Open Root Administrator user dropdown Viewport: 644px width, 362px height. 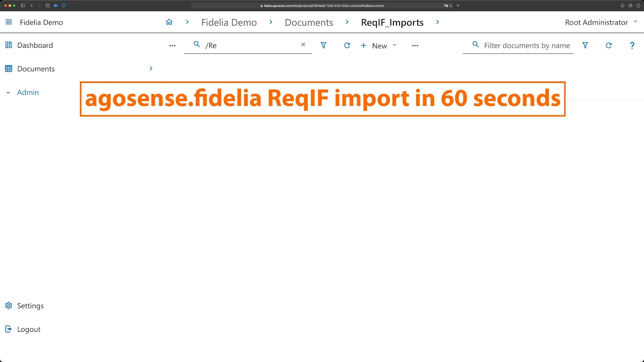[x=601, y=22]
